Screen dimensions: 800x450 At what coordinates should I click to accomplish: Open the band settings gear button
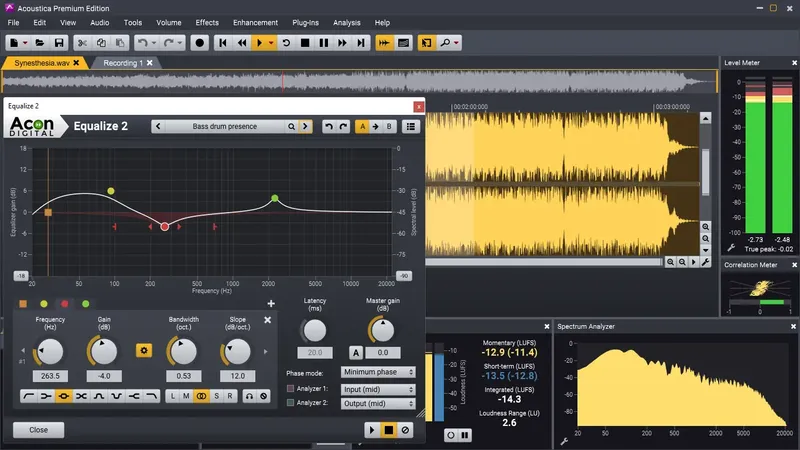pos(144,351)
